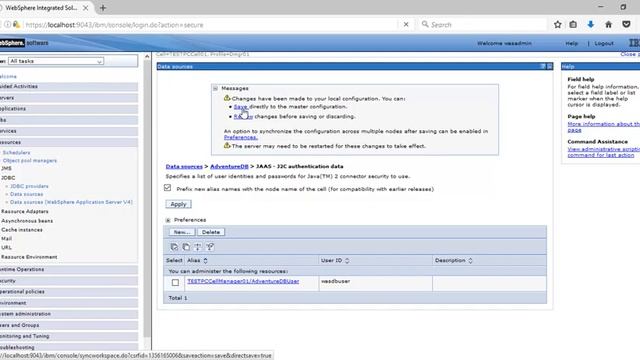Click the Deselect All Items toolbar icon

pos(186,247)
